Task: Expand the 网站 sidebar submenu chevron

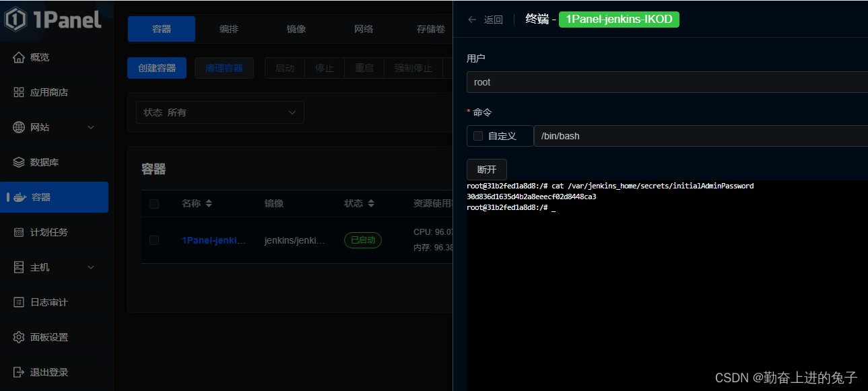Action: [x=91, y=127]
